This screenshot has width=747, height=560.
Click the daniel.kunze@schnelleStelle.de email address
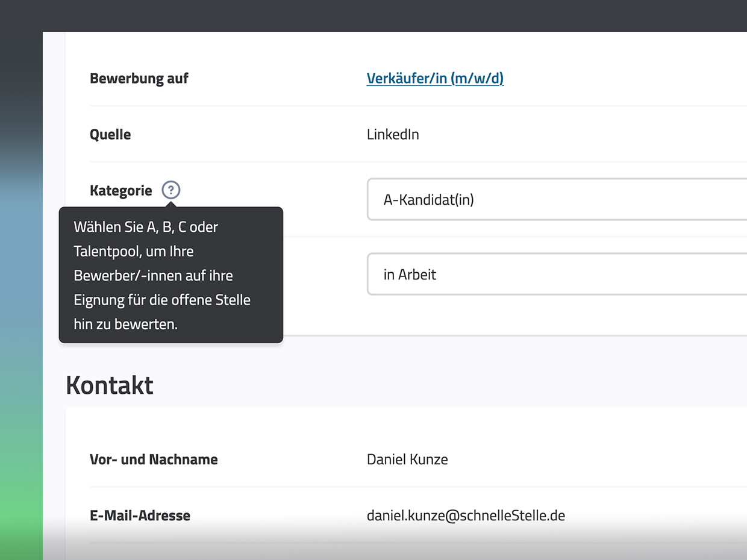pos(466,515)
